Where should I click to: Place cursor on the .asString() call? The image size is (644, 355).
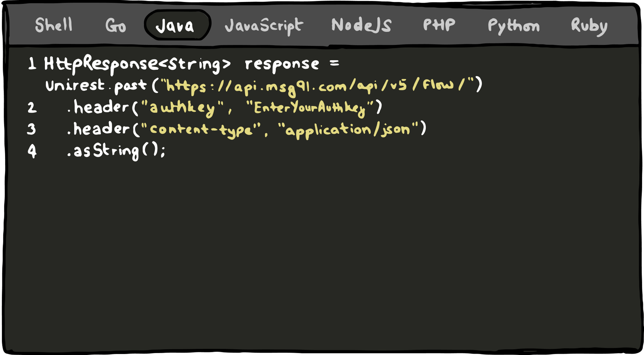click(x=116, y=151)
